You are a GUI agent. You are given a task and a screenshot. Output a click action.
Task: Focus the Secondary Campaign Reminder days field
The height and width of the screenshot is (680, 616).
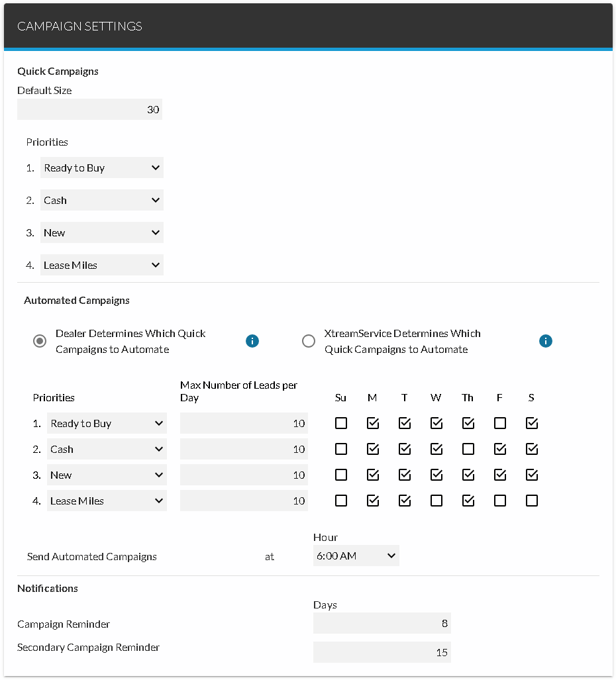[382, 652]
